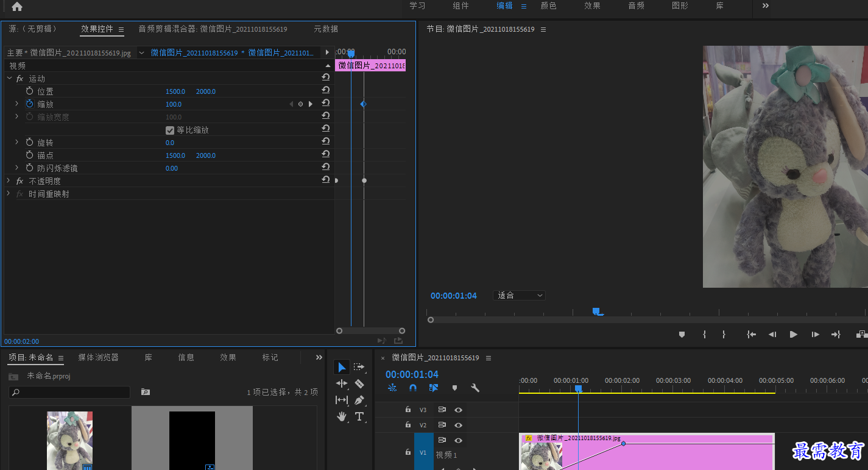
Task: Toggle linked selection in timeline
Action: [x=434, y=388]
